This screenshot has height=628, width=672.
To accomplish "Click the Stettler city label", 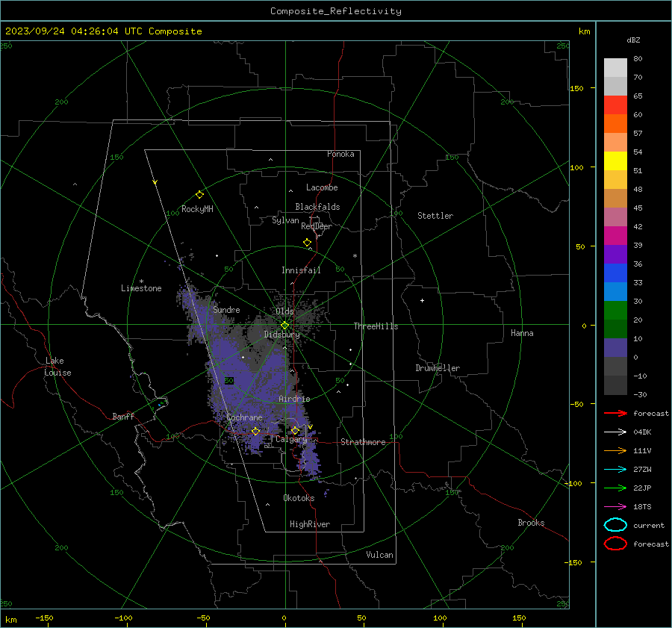I will tap(435, 216).
